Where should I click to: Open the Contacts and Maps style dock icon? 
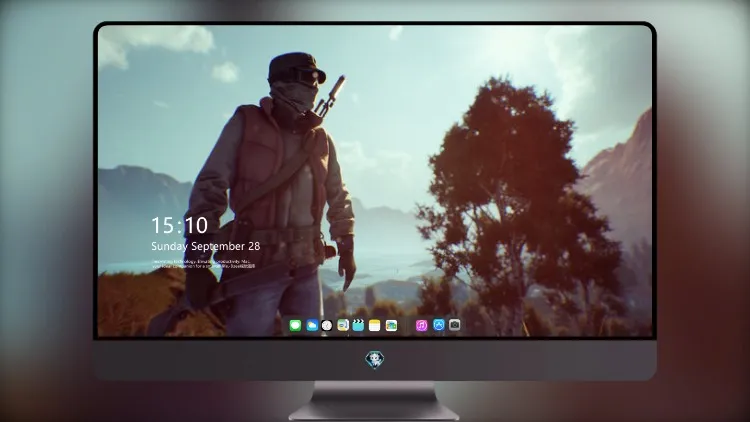343,325
